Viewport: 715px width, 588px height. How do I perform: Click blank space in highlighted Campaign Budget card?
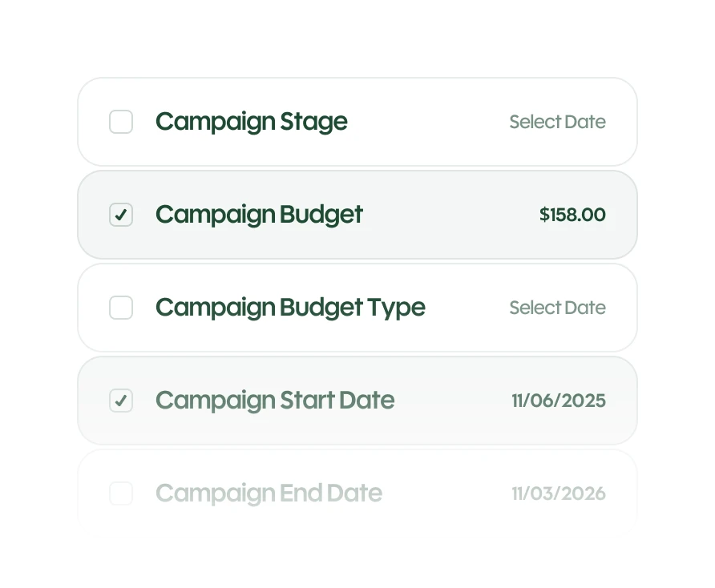(451, 215)
